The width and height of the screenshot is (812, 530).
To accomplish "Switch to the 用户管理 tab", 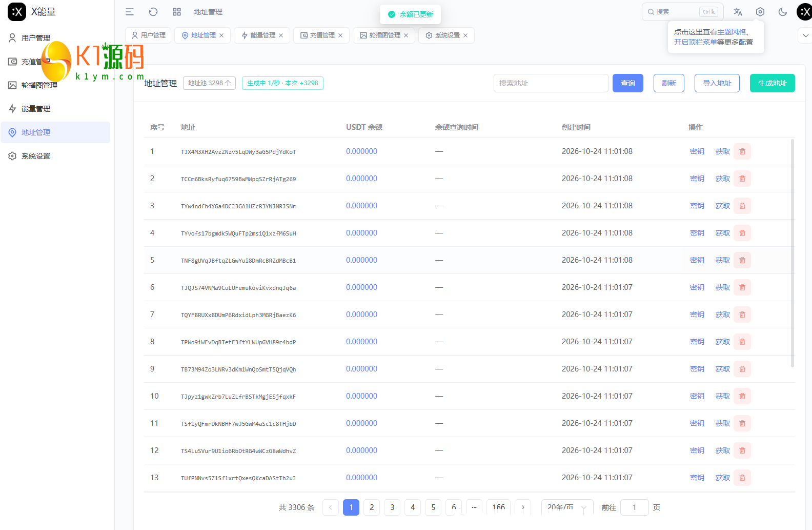I will click(148, 35).
